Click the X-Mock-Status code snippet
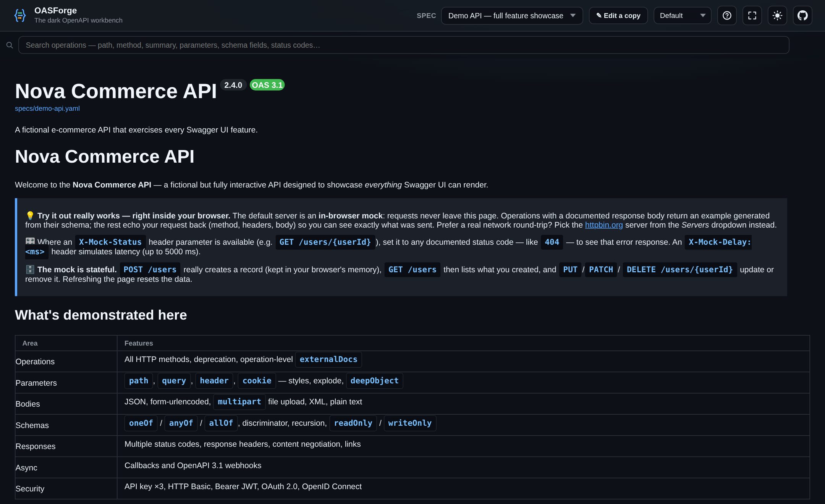Image resolution: width=825 pixels, height=504 pixels. 110,242
